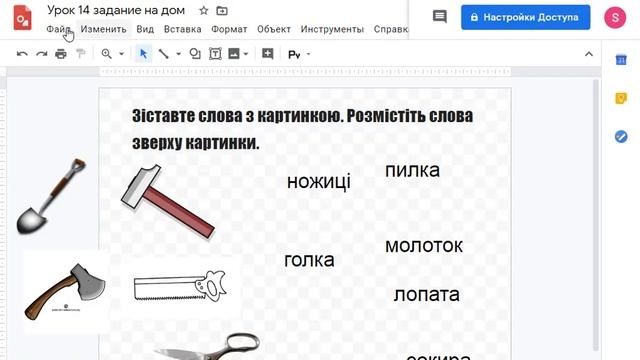
Task: Select the axe picture
Action: [x=65, y=292]
